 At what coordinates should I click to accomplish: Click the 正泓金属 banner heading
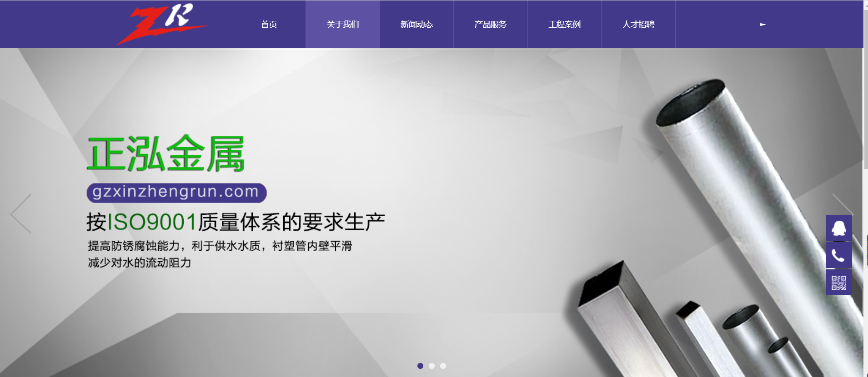(x=166, y=154)
